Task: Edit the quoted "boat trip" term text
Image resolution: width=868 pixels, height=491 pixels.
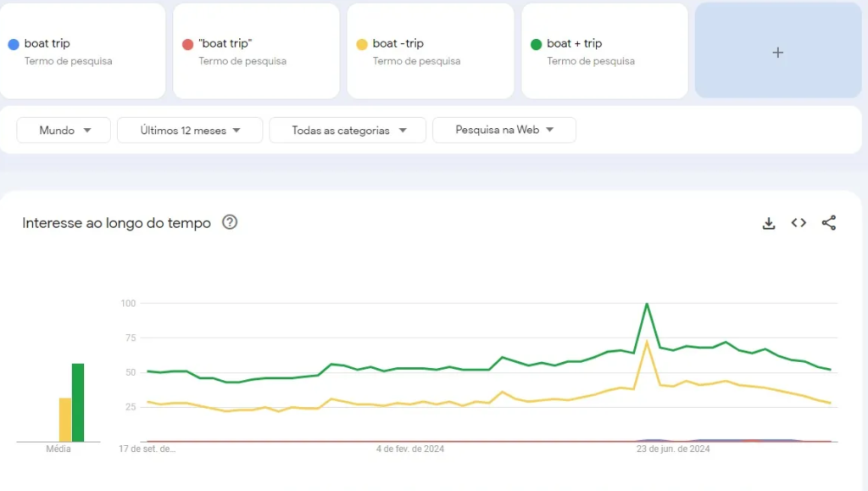Action: 225,43
